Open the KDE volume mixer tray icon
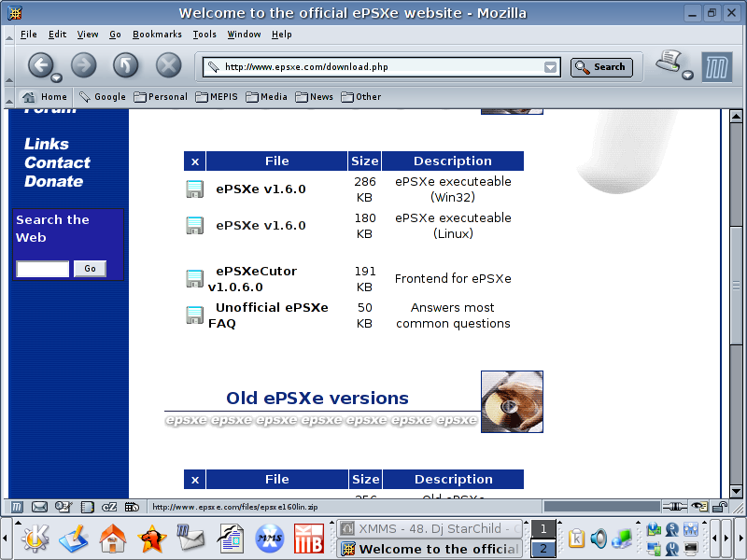The height and width of the screenshot is (560, 747). click(599, 539)
